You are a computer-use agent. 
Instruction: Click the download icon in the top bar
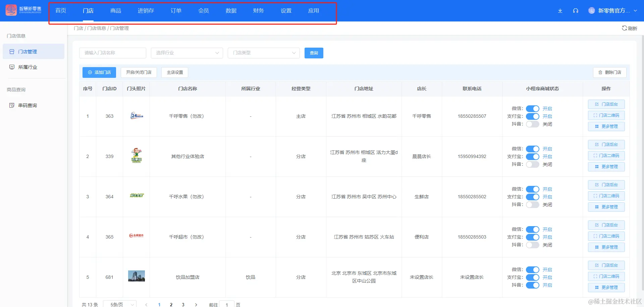tap(560, 11)
